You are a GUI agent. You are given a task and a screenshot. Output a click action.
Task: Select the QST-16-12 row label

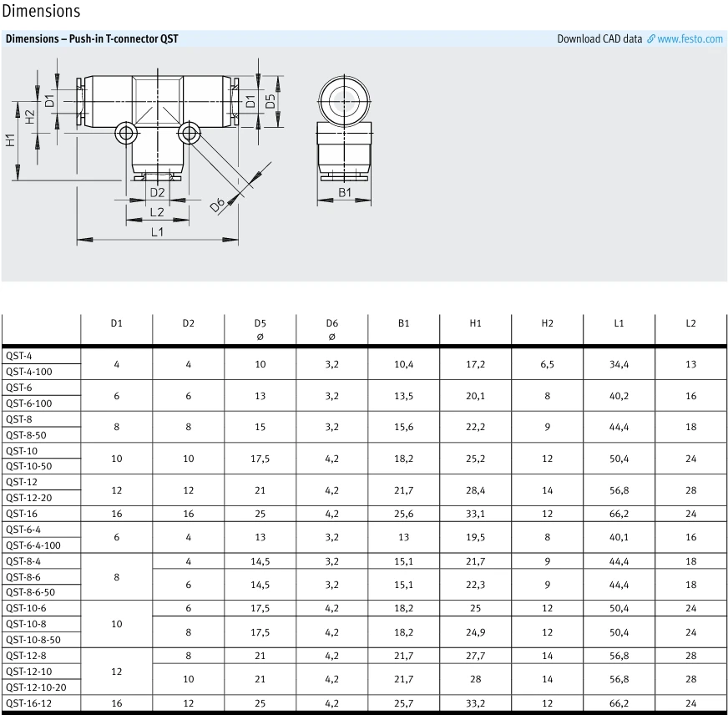28,703
